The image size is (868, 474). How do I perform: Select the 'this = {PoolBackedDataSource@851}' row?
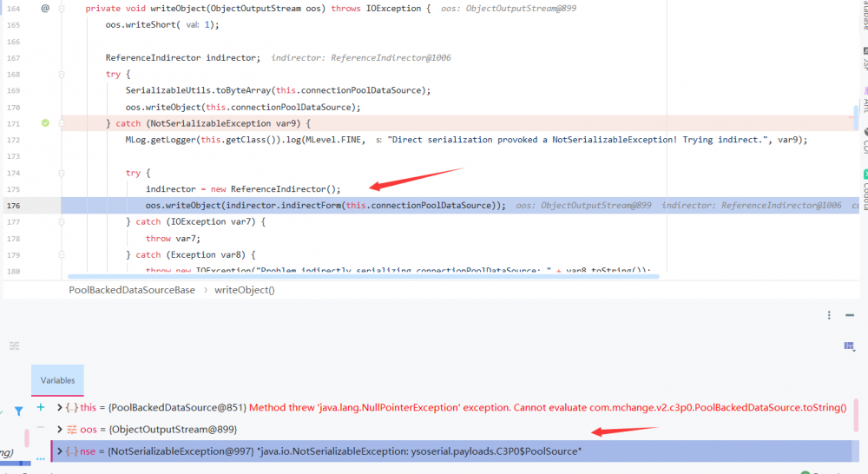point(451,407)
